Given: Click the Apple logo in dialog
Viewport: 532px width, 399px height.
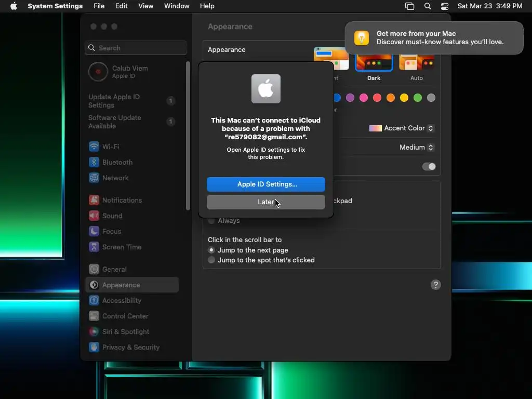Looking at the screenshot, I should tap(265, 89).
